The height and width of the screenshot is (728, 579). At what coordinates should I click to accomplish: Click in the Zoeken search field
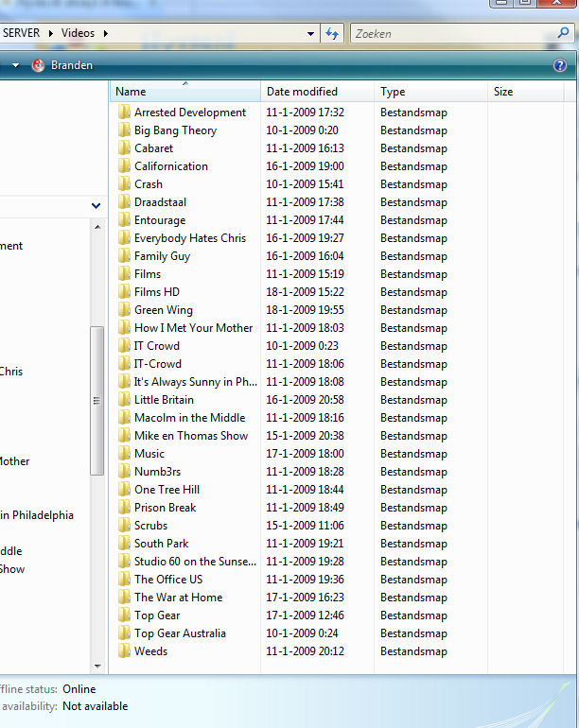coord(449,33)
